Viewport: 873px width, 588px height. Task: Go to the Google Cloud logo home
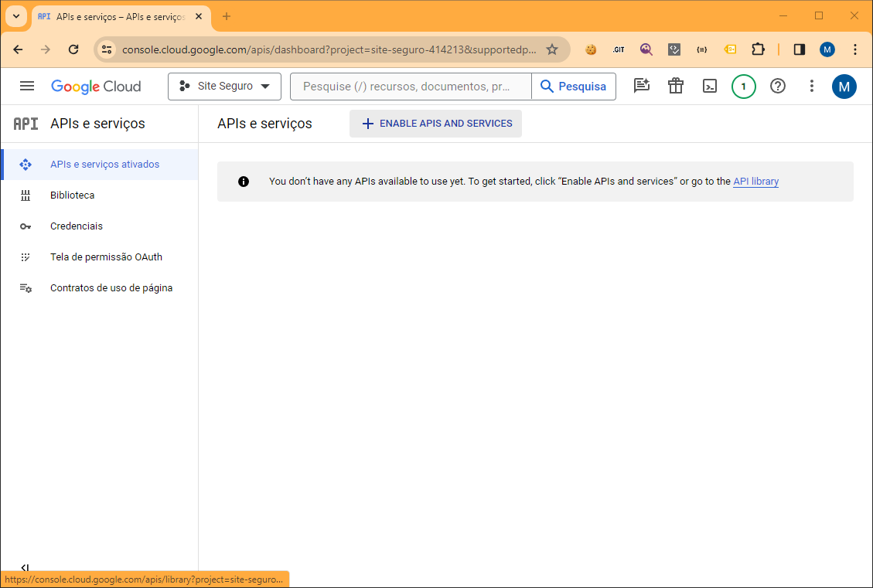[96, 87]
